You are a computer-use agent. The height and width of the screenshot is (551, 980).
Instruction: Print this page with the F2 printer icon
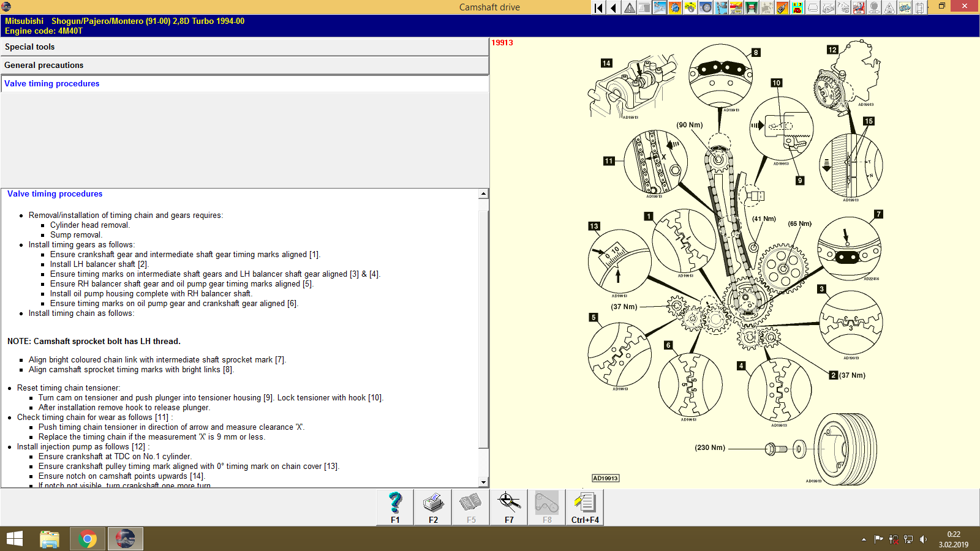point(433,507)
